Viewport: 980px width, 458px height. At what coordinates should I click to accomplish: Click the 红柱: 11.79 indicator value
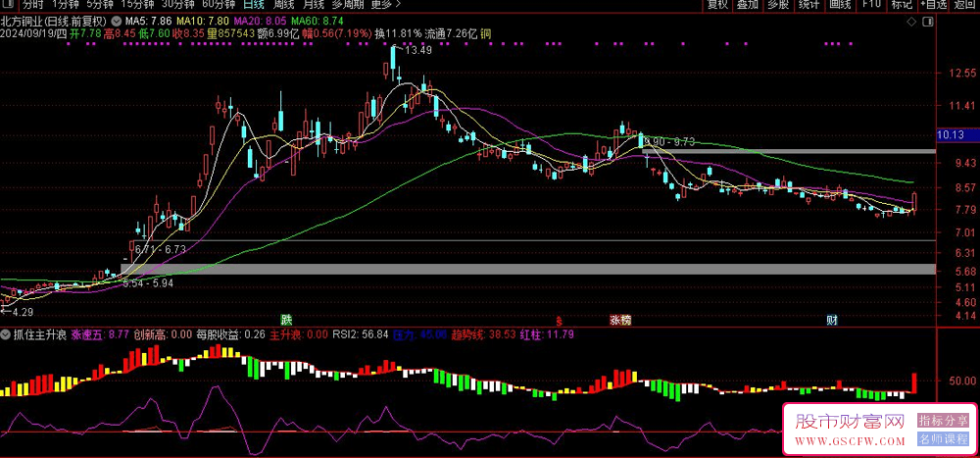click(547, 334)
